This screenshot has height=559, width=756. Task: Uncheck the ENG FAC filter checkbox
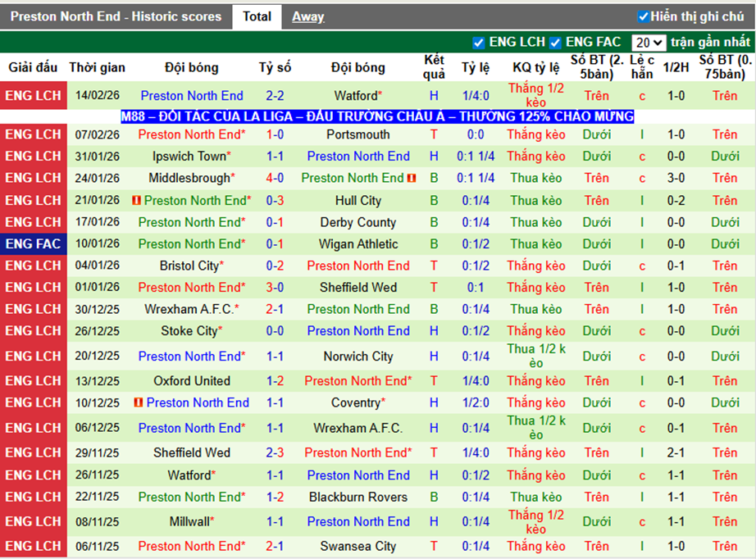tap(555, 43)
